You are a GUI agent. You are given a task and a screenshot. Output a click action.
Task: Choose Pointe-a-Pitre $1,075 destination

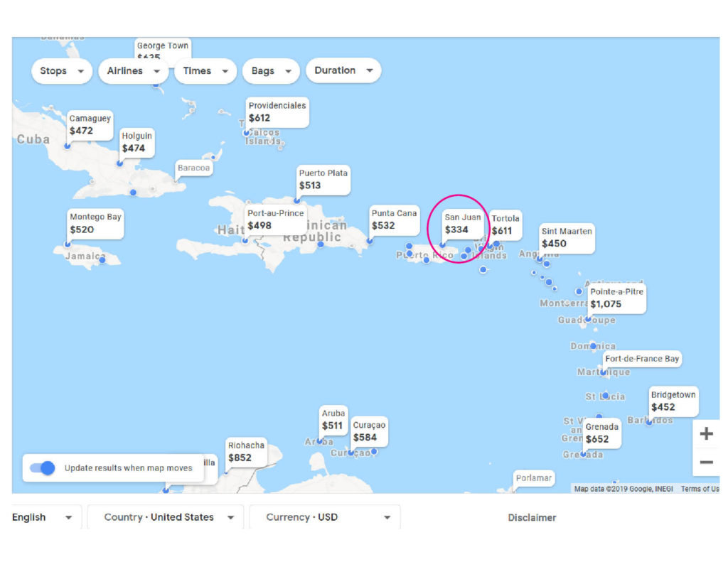[x=616, y=298]
